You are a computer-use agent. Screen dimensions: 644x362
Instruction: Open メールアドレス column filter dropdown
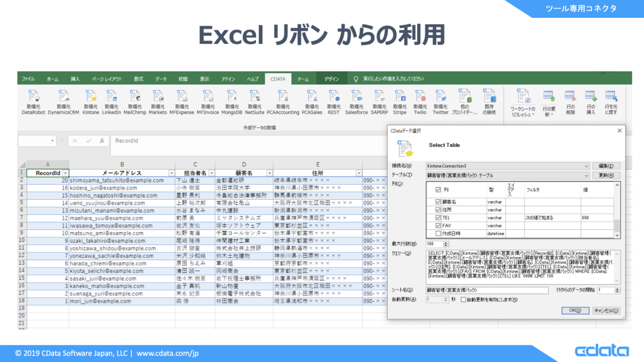(171, 173)
